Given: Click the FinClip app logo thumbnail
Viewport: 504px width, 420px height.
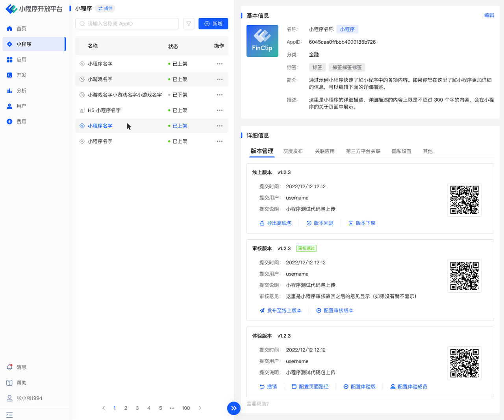Looking at the screenshot, I should click(x=262, y=41).
